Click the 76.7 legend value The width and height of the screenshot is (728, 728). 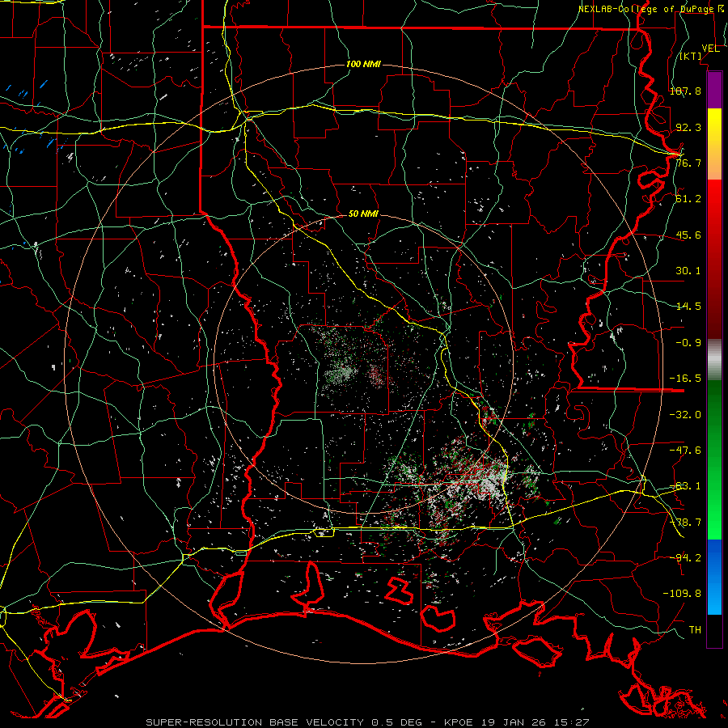coord(688,163)
